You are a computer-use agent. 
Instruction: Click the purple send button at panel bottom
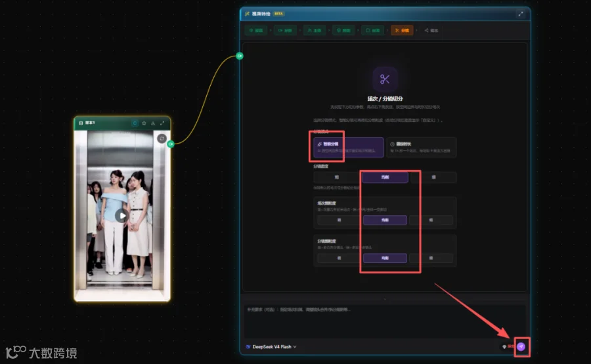click(x=521, y=347)
